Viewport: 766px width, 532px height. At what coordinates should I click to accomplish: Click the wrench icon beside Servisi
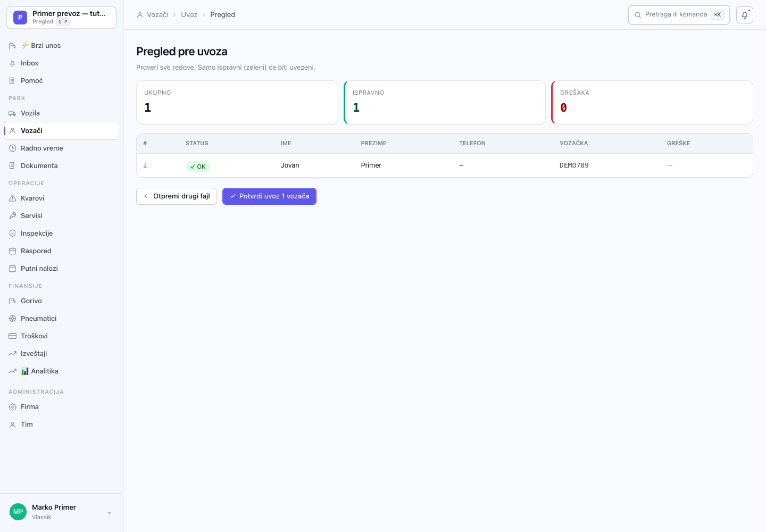12,216
